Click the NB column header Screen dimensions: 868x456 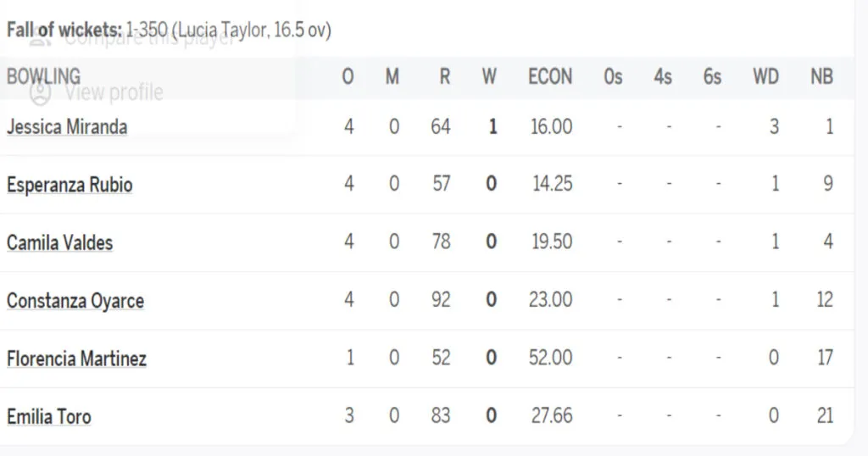pyautogui.click(x=821, y=77)
